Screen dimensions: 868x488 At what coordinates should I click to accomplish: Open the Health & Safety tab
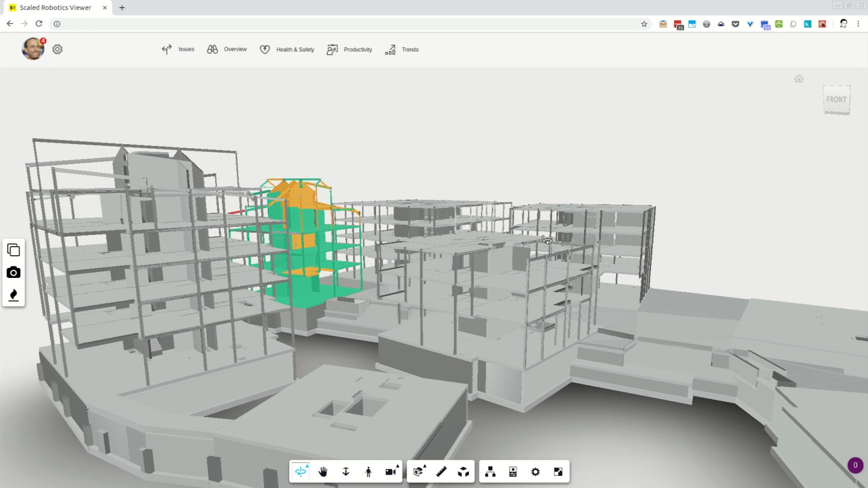click(x=287, y=50)
